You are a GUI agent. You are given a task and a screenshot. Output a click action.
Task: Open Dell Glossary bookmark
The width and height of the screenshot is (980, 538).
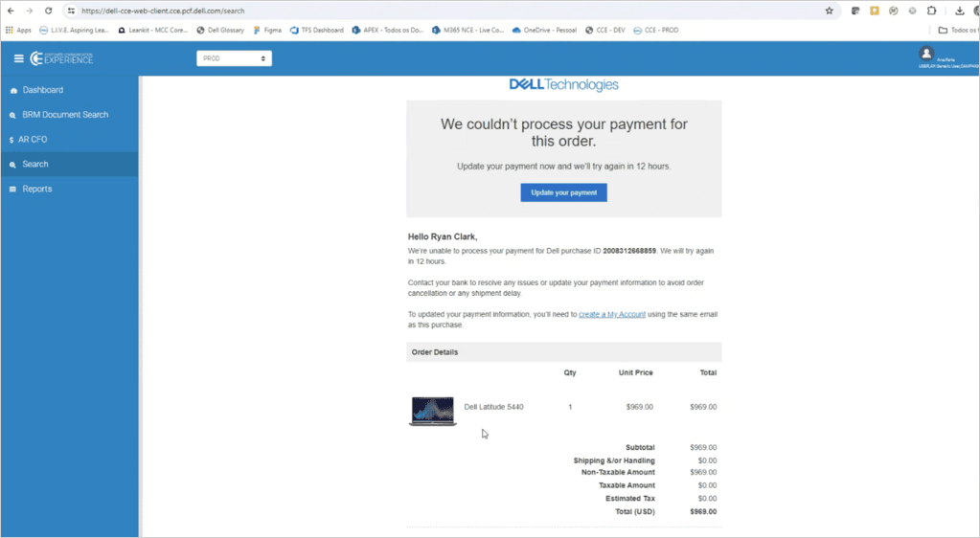pyautogui.click(x=220, y=30)
